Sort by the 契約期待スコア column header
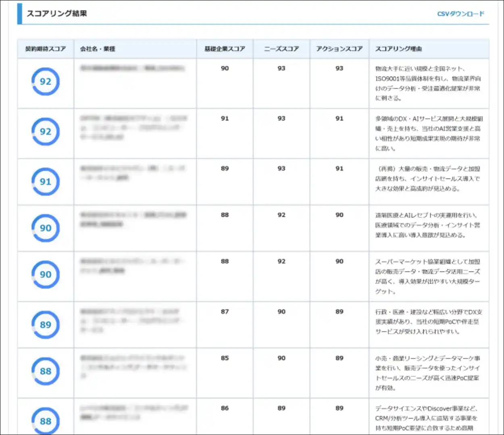The width and height of the screenshot is (504, 435). tap(46, 49)
